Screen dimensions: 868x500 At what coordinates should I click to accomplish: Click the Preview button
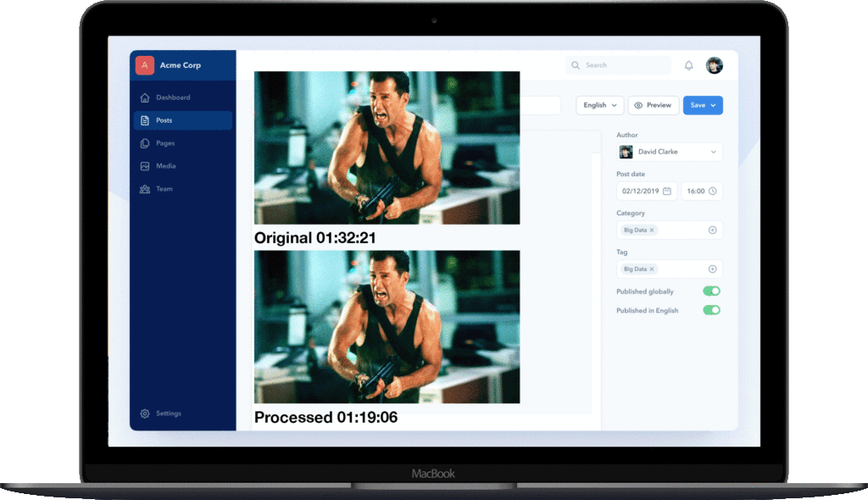(x=654, y=105)
